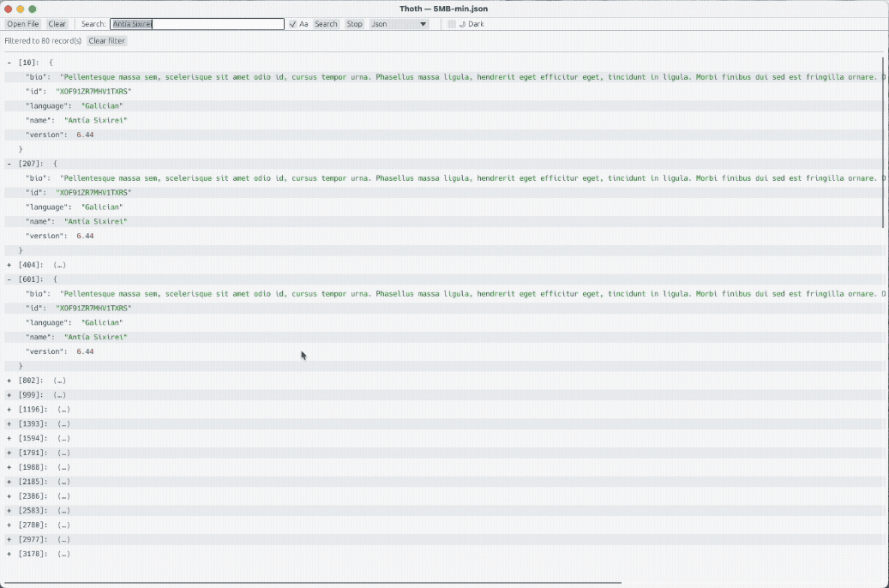Click name "Antía Sixirei" in record [207]

(x=96, y=222)
